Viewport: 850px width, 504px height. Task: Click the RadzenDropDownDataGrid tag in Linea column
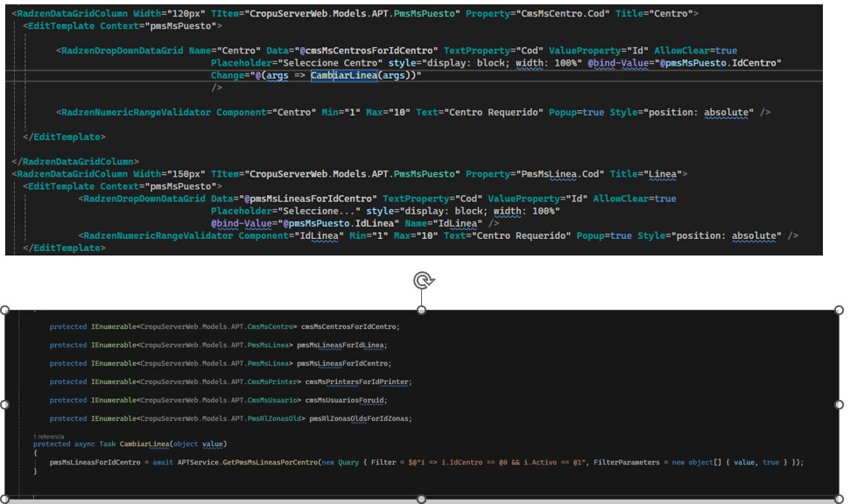click(140, 198)
